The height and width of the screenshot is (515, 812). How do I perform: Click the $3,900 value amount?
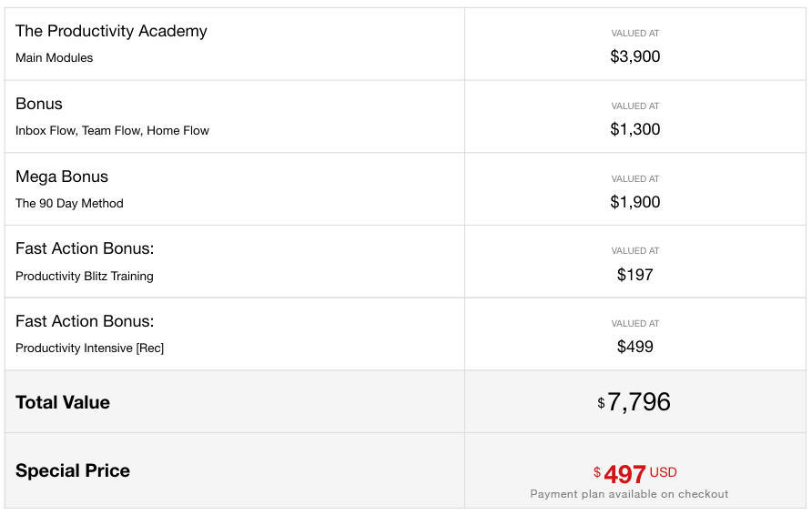634,56
